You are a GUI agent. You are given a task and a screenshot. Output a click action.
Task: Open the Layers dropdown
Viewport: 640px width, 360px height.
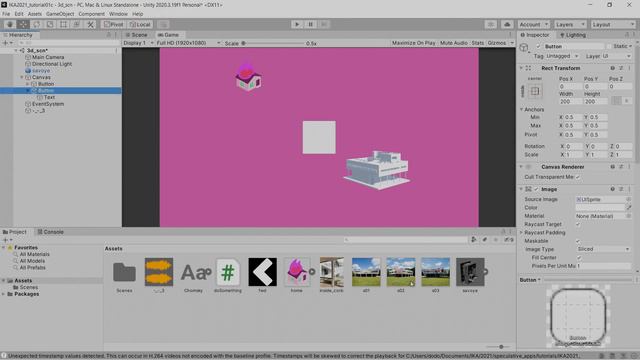tap(570, 24)
